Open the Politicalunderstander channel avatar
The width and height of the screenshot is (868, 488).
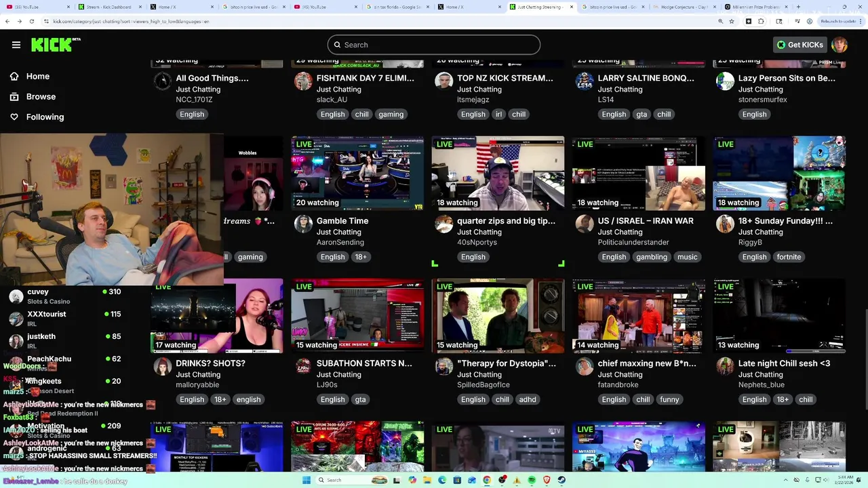point(585,224)
